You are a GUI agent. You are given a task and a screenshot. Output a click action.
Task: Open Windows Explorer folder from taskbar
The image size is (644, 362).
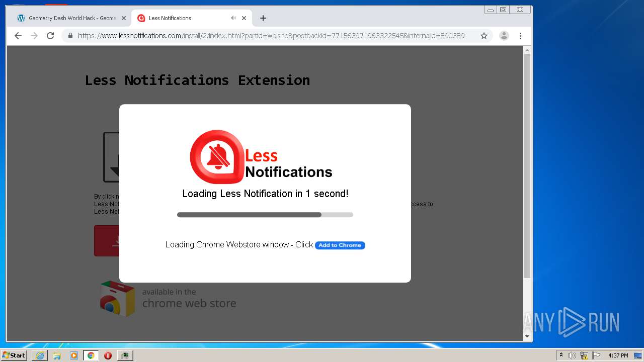pyautogui.click(x=57, y=355)
